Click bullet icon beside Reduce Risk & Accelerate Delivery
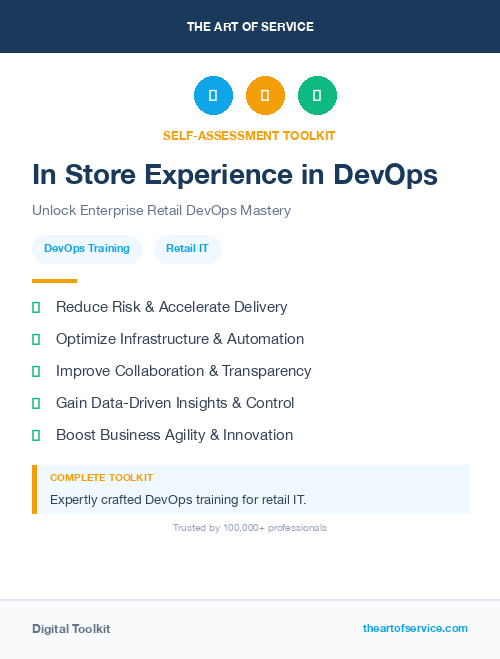Screen dimensions: 500x659 coord(36,307)
